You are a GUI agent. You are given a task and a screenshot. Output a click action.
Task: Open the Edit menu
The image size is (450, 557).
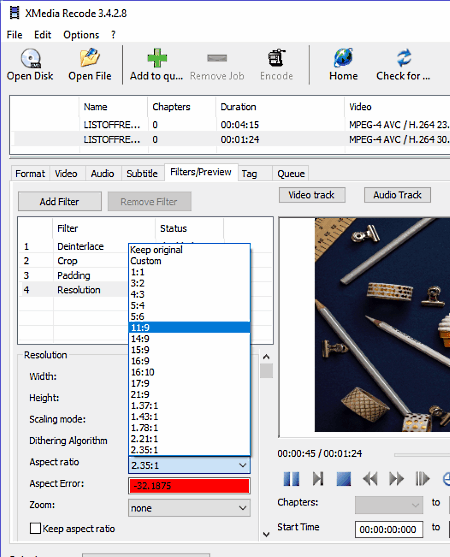coord(43,35)
